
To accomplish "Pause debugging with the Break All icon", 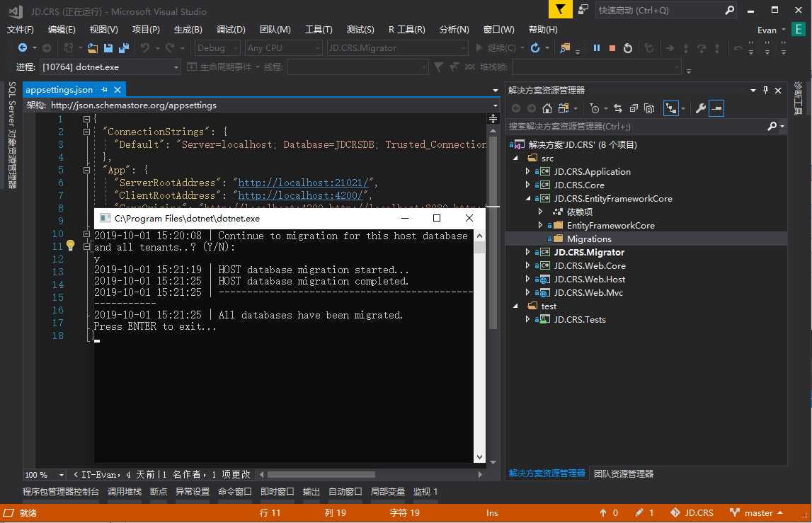I will (597, 47).
